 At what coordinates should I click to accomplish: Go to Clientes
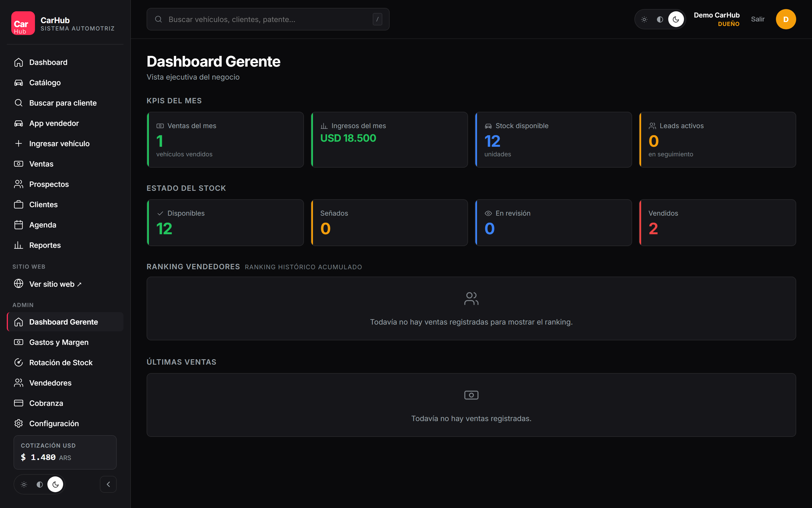(65, 205)
